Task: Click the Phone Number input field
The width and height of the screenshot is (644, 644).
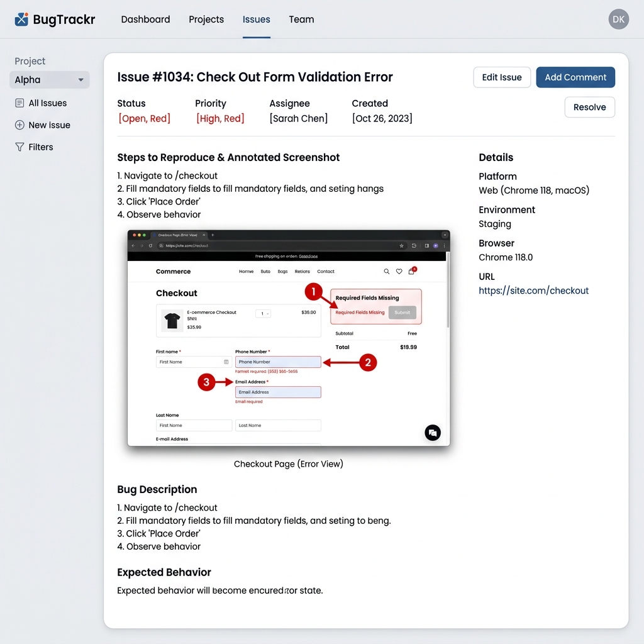Action: coord(278,362)
